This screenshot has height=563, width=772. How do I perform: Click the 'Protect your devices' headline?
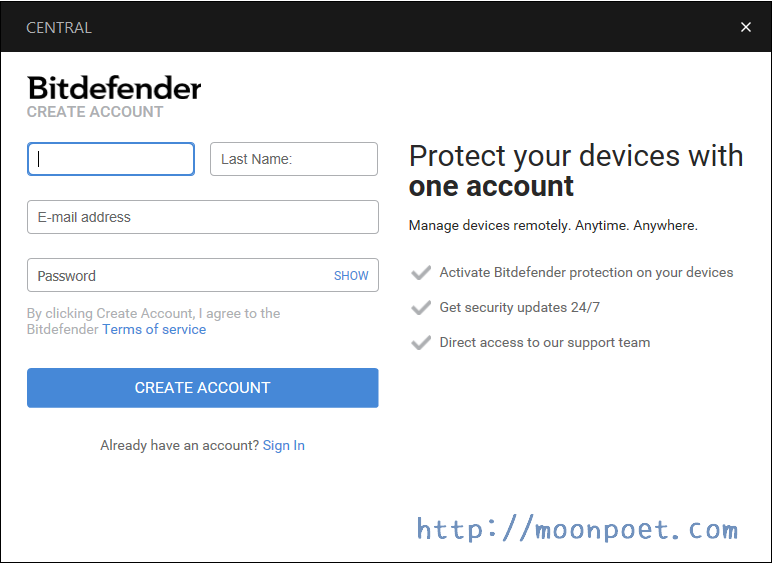coord(576,170)
